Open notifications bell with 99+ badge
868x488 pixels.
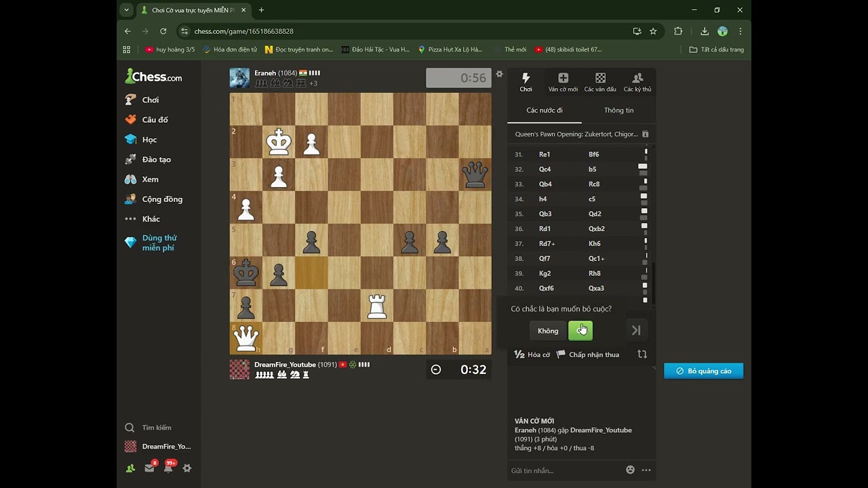coord(168,468)
